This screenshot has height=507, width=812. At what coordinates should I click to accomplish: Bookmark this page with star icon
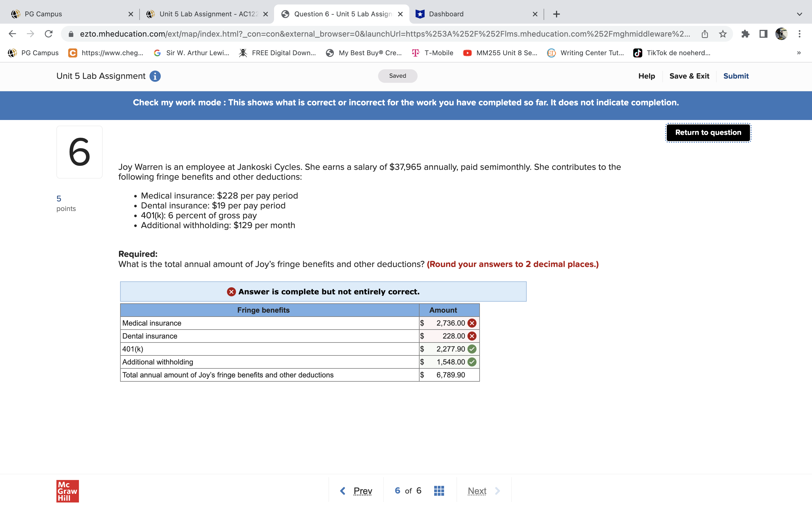723,34
